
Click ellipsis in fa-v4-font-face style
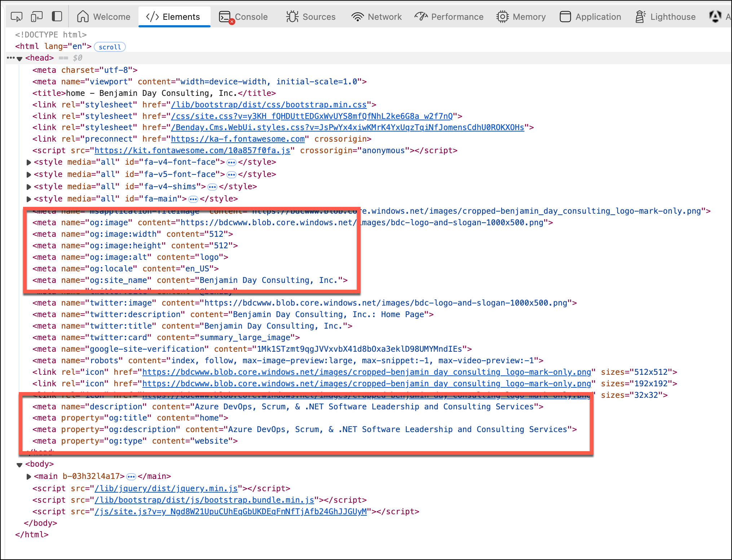pyautogui.click(x=231, y=163)
